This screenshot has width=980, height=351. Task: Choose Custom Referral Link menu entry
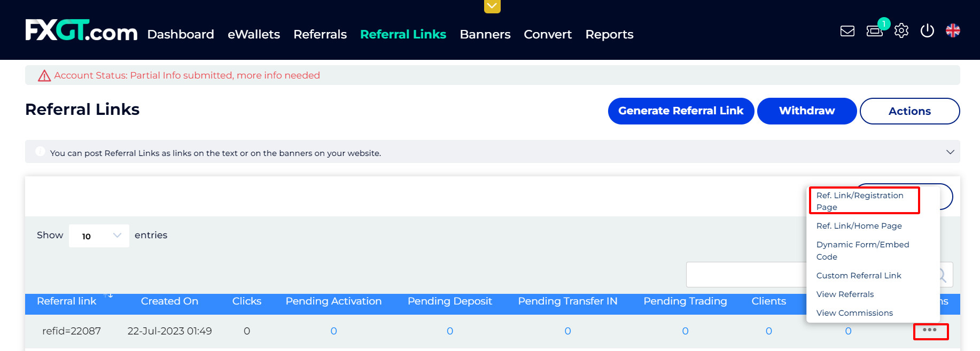tap(858, 276)
